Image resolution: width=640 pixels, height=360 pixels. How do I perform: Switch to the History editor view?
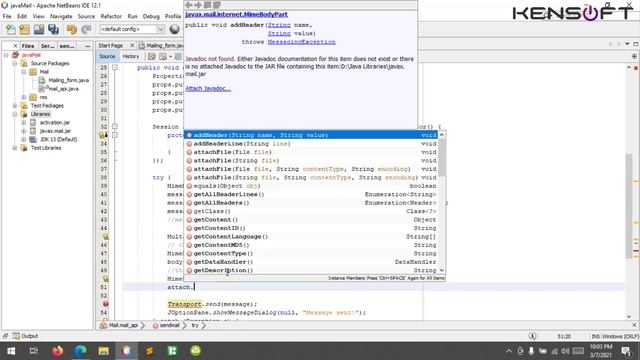(x=131, y=56)
